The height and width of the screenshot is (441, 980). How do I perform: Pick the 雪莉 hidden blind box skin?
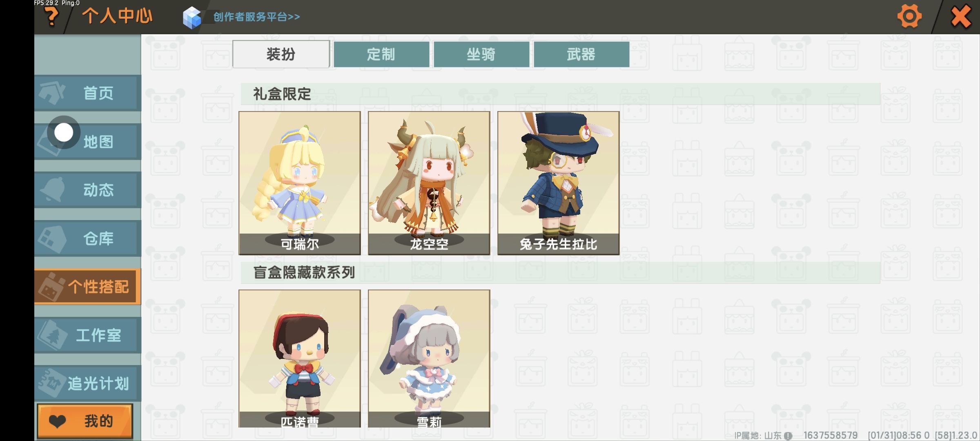coord(429,359)
